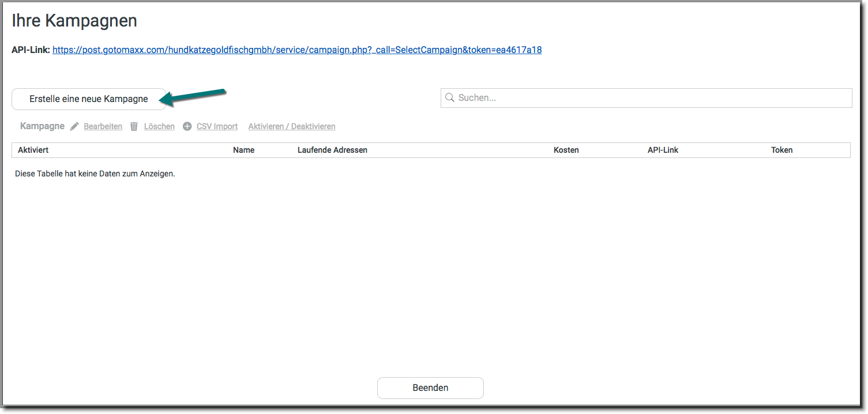The width and height of the screenshot is (868, 414).
Task: Select the Bearbeiten link
Action: tap(103, 126)
